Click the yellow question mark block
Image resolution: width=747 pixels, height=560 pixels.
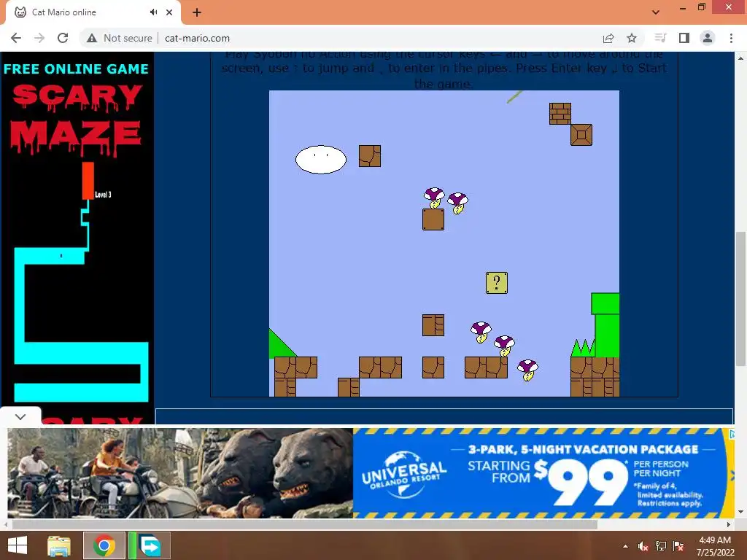click(x=496, y=283)
